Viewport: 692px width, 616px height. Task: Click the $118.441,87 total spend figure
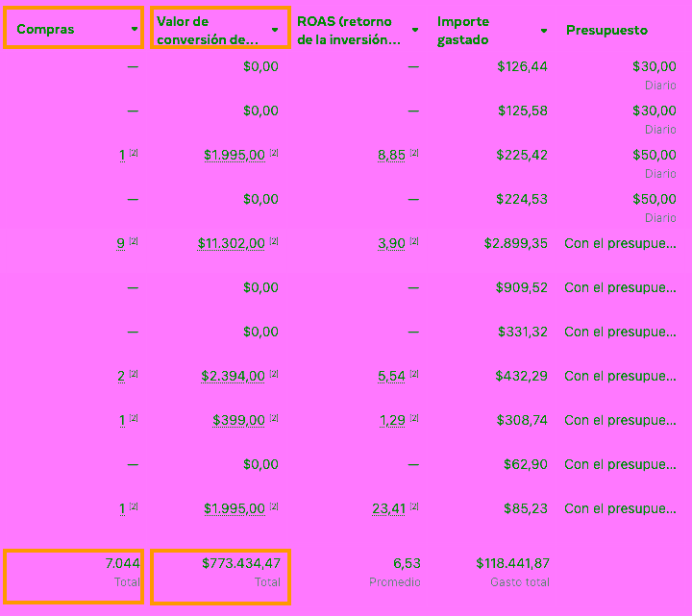coord(512,564)
